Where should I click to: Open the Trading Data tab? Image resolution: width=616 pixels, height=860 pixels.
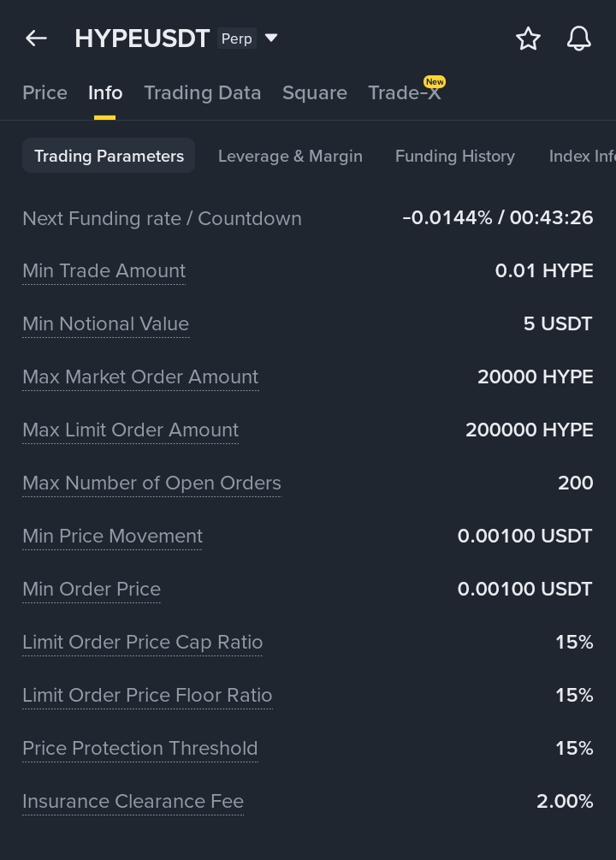coord(202,93)
